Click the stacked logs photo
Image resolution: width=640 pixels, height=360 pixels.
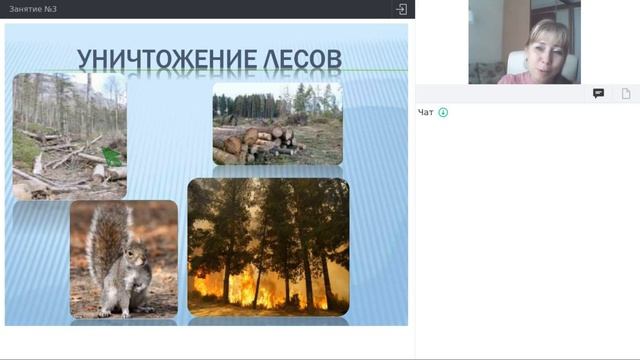[278, 124]
